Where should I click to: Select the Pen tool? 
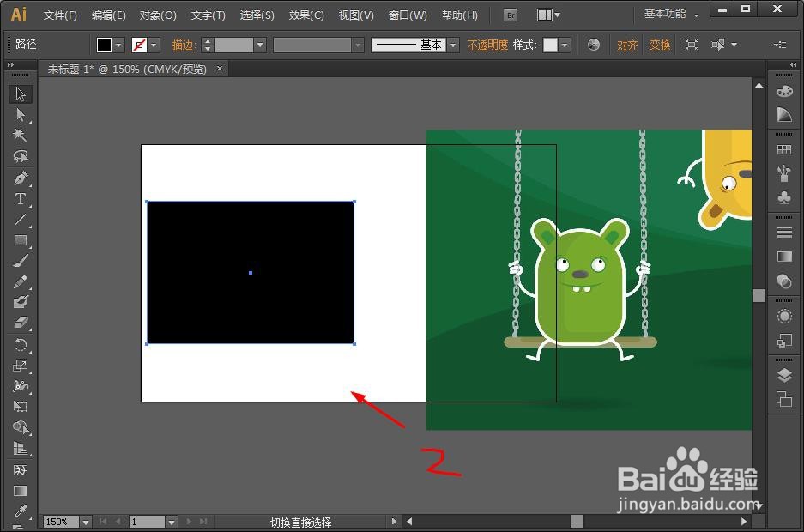pos(21,178)
